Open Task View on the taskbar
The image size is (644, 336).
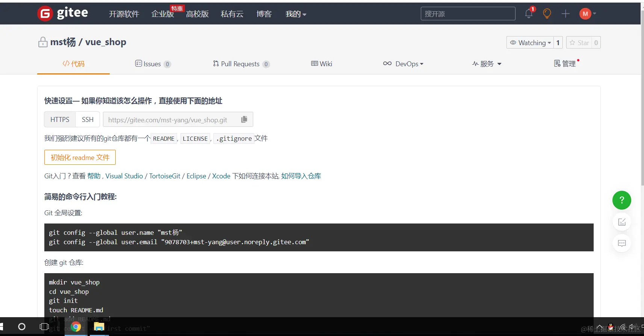coord(44,327)
